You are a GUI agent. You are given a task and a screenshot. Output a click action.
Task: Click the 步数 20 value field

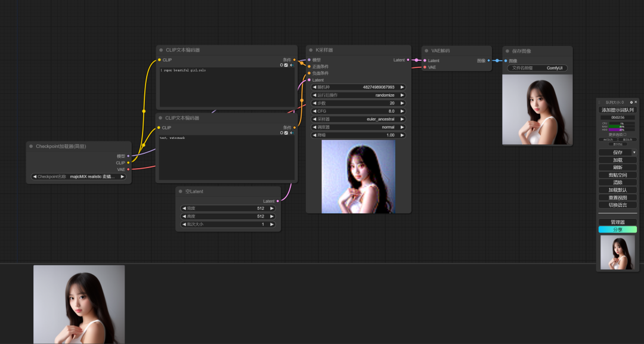click(x=358, y=103)
